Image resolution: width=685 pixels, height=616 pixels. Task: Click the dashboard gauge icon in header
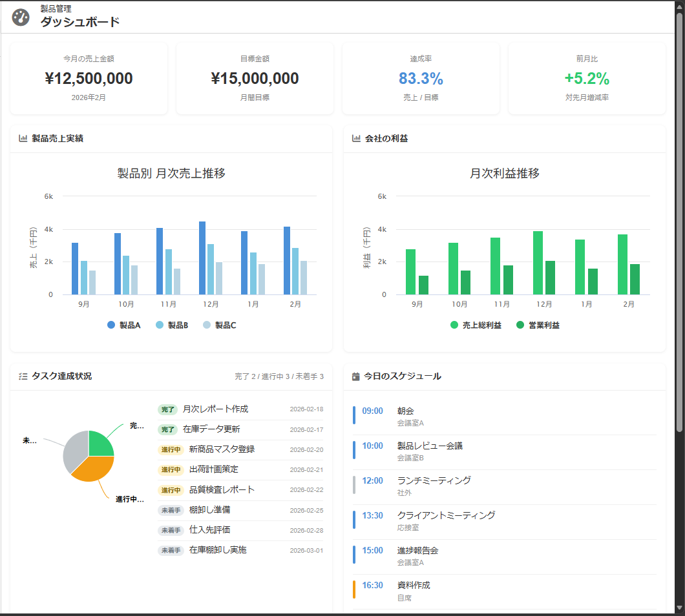pyautogui.click(x=21, y=17)
